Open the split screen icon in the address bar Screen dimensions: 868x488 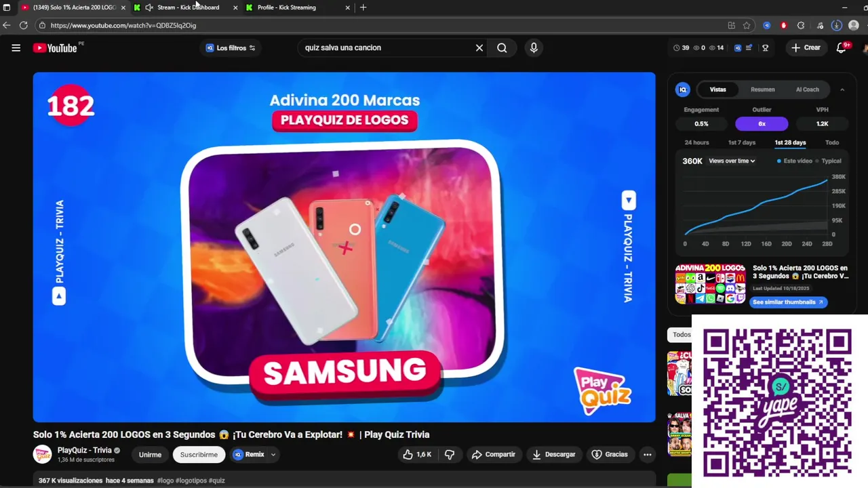(731, 26)
